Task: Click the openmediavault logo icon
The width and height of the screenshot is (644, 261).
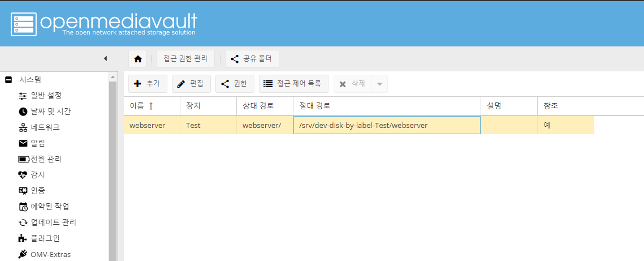Action: click(23, 23)
